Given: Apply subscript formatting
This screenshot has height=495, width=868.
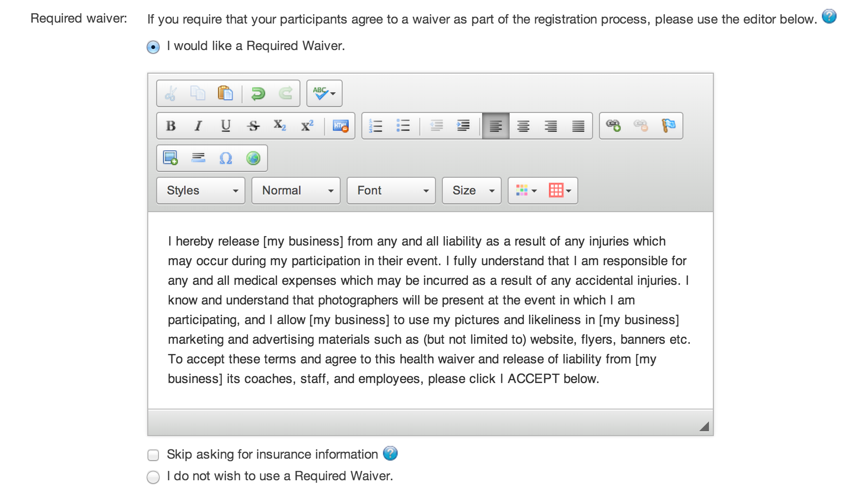Looking at the screenshot, I should point(280,126).
